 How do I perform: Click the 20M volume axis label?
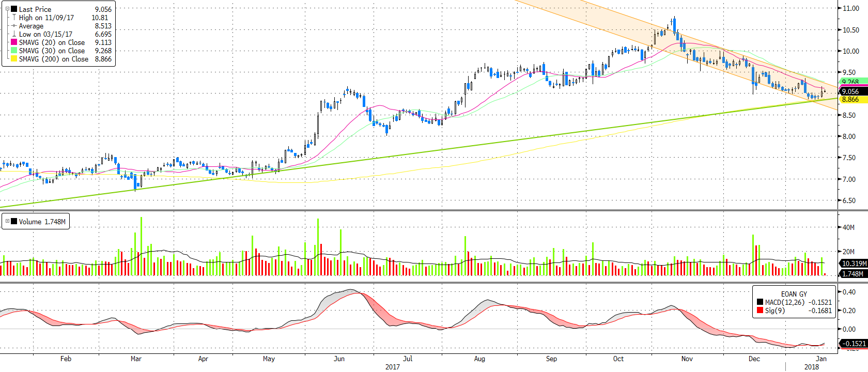pyautogui.click(x=849, y=252)
